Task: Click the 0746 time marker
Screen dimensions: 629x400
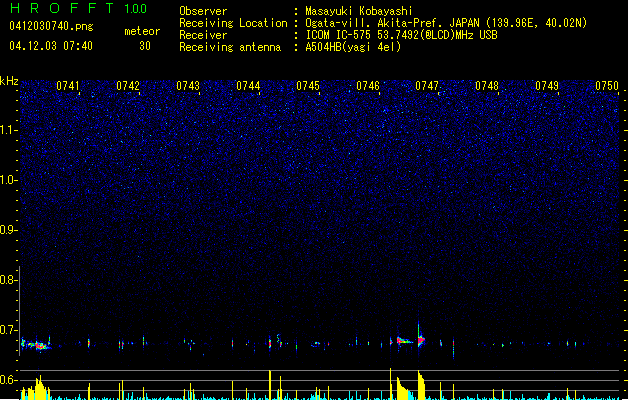Action: pyautogui.click(x=368, y=86)
